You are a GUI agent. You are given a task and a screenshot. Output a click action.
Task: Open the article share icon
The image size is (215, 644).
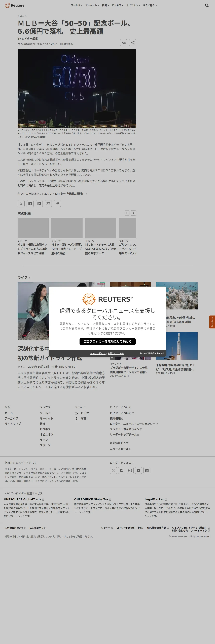pos(133,43)
